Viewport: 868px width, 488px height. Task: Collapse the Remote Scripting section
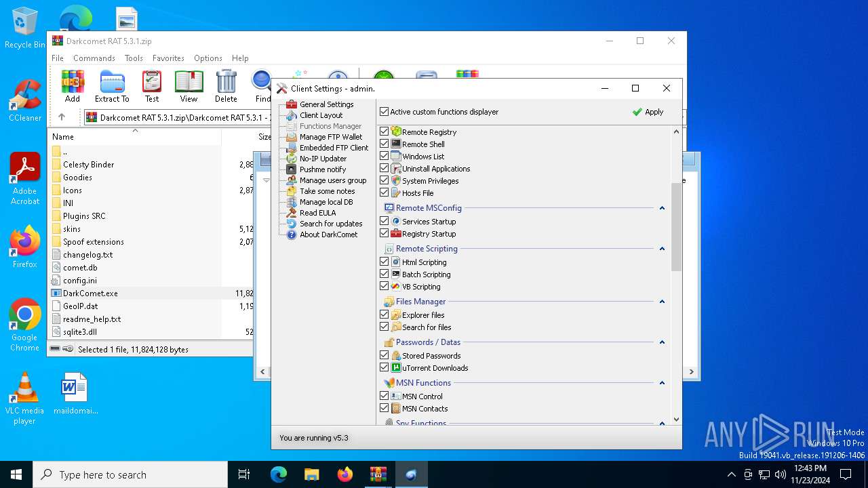662,249
